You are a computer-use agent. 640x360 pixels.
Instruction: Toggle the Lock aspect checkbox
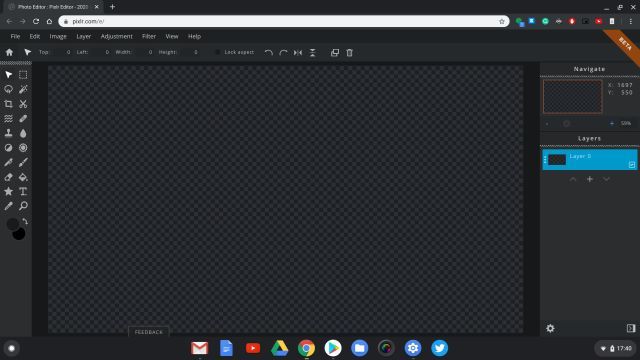pyautogui.click(x=218, y=52)
